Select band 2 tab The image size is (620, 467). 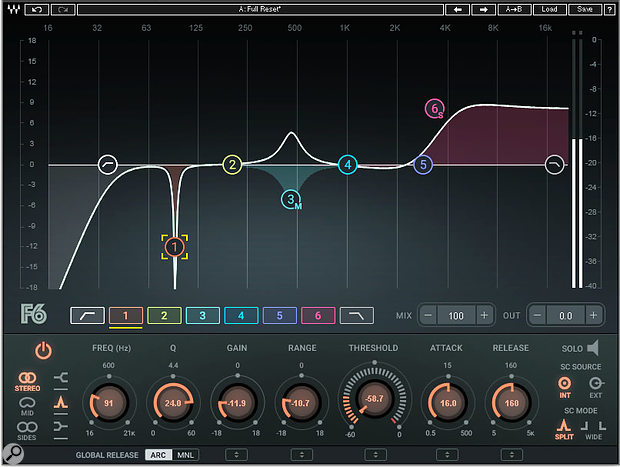[163, 316]
